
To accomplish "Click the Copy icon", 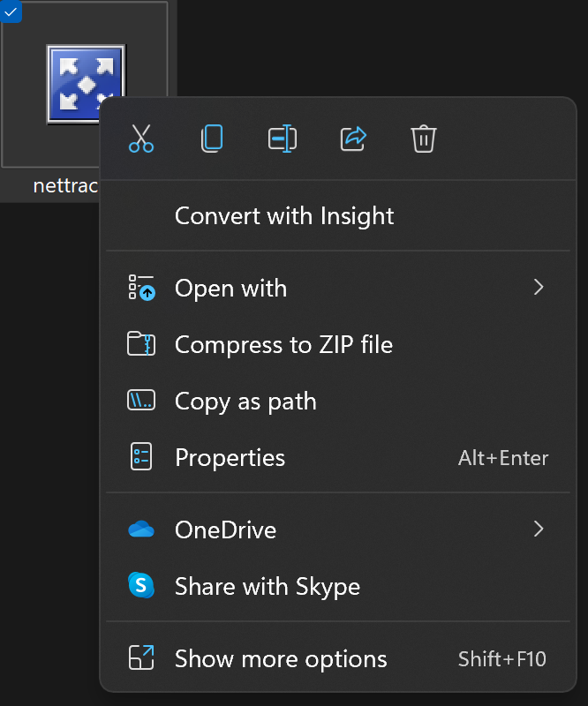I will point(212,139).
